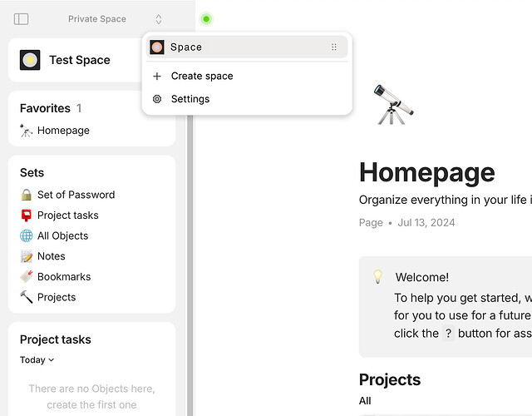
Task: Click the Space drag handle dots
Action: (334, 47)
